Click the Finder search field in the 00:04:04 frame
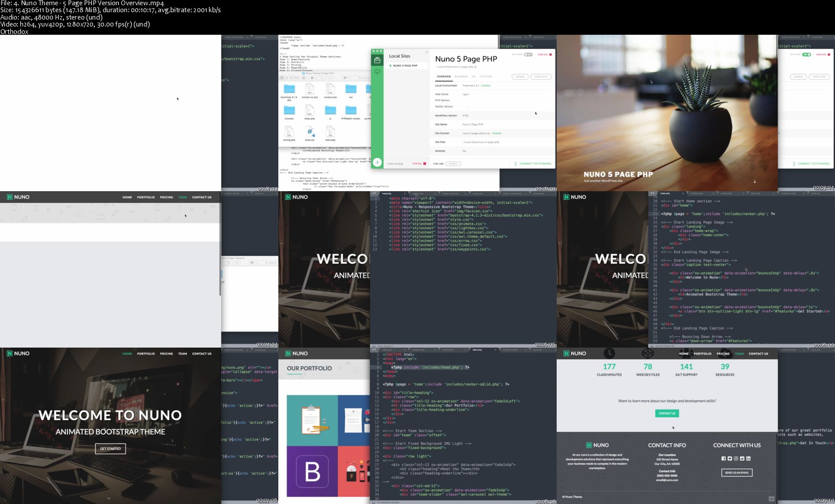Viewport: 835px width, 504px height. (268, 262)
